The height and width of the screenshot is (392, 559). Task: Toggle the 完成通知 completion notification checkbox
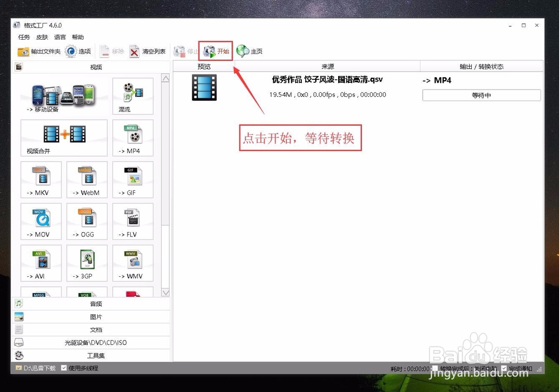tap(503, 369)
